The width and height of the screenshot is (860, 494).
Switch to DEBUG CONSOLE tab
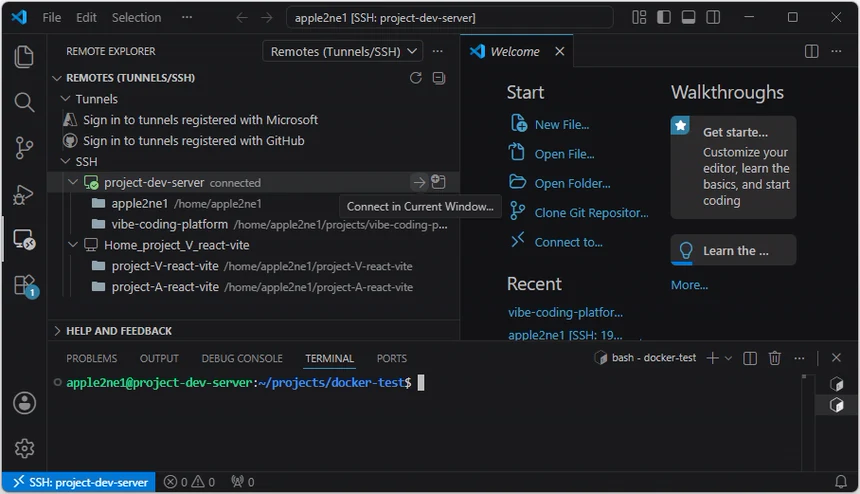pyautogui.click(x=242, y=359)
